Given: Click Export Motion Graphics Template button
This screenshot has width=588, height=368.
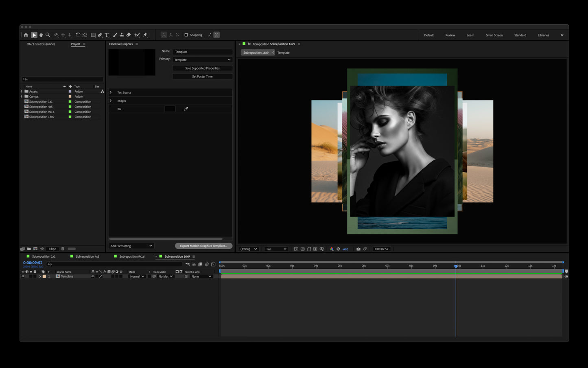Looking at the screenshot, I should (x=203, y=246).
